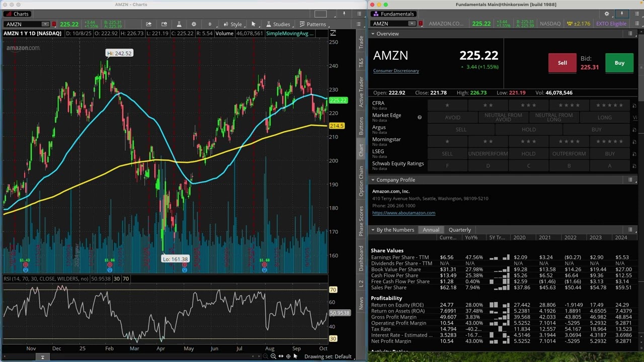
Task: Collapse the By the Numbers section
Action: 373,230
